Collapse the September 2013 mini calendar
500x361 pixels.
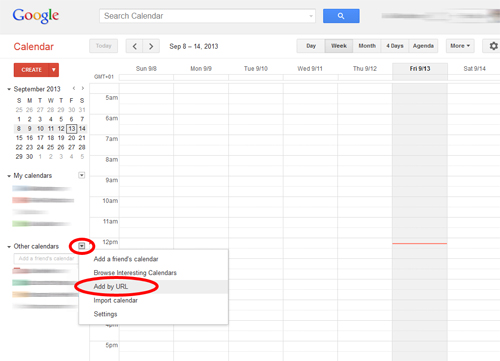[x=9, y=89]
